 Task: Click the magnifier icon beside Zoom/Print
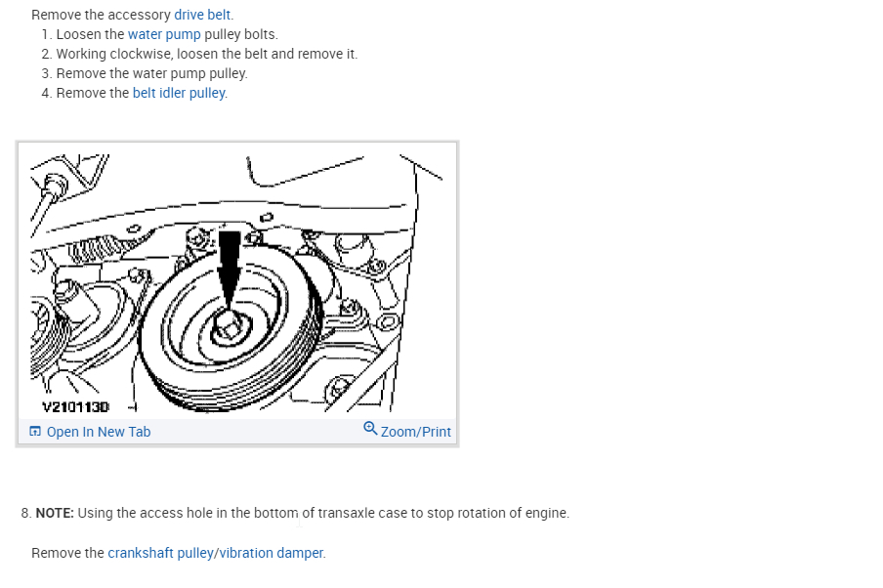(370, 429)
